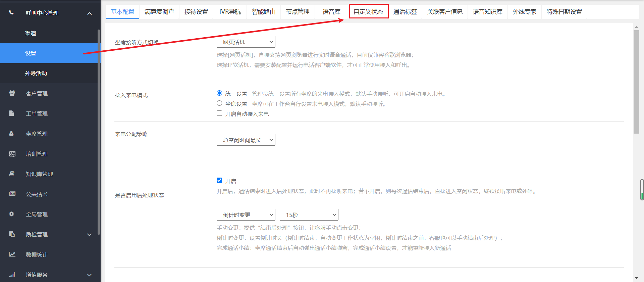The height and width of the screenshot is (282, 644).
Task: Enable the 开启自动接入来电 checkbox
Action: [x=219, y=113]
